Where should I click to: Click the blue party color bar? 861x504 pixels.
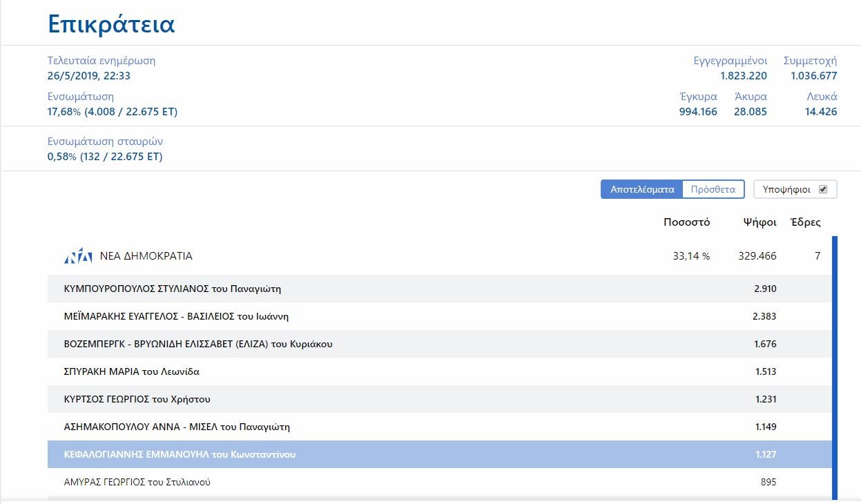coord(834,366)
